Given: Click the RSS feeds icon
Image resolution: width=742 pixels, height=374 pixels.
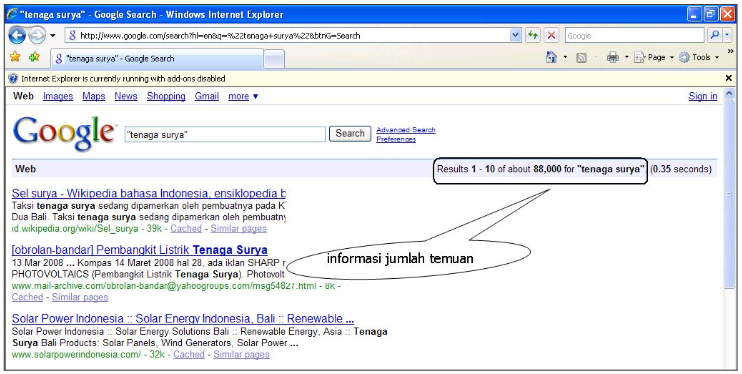Looking at the screenshot, I should [x=581, y=58].
